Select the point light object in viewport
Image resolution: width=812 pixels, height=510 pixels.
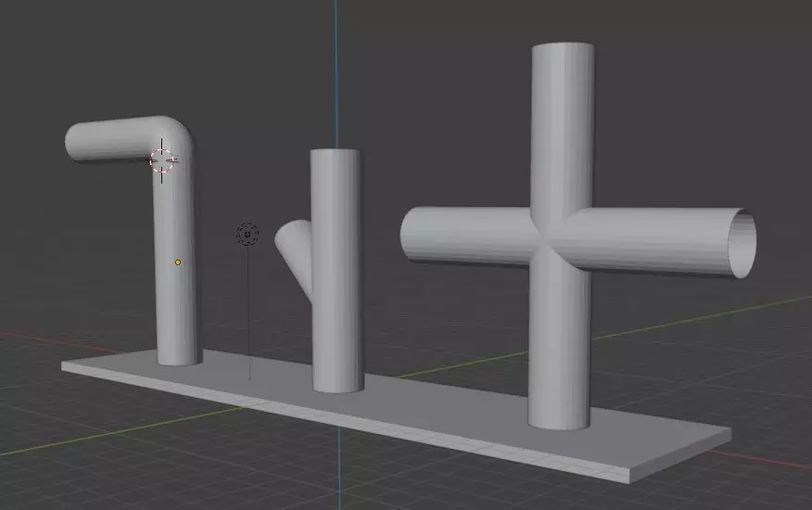click(247, 235)
